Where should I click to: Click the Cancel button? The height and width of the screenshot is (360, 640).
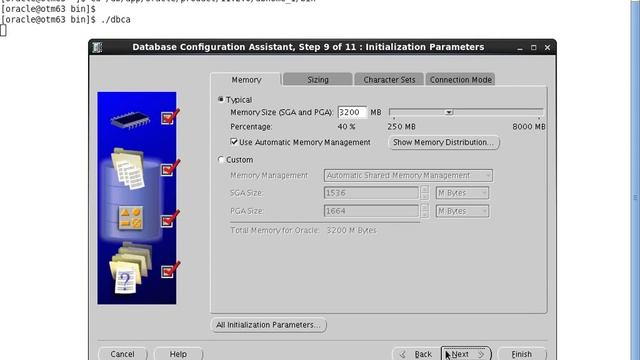pyautogui.click(x=122, y=354)
